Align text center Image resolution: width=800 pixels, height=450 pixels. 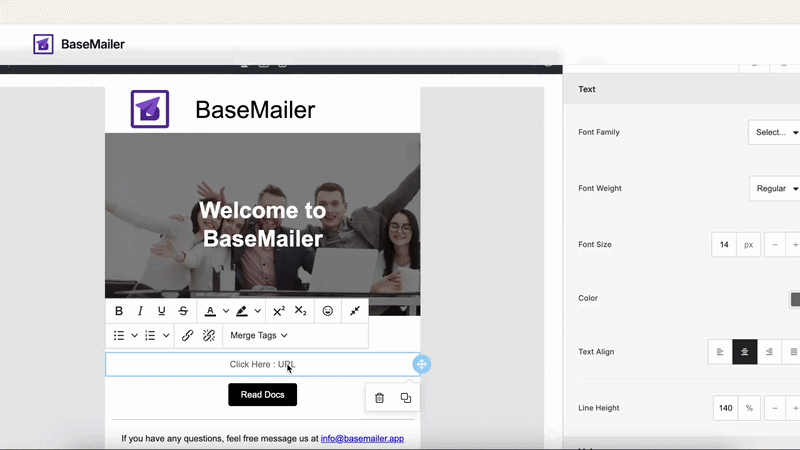[744, 352]
